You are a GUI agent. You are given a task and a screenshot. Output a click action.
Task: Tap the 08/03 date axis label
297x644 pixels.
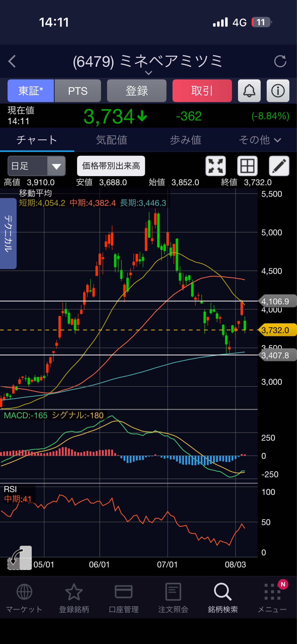click(x=235, y=565)
